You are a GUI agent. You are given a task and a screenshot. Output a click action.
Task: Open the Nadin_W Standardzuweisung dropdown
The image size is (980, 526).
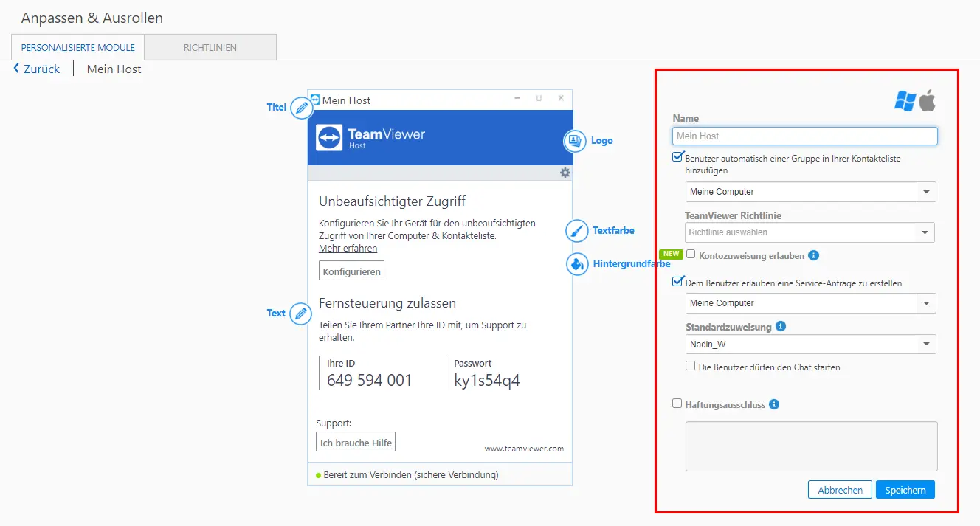point(810,345)
